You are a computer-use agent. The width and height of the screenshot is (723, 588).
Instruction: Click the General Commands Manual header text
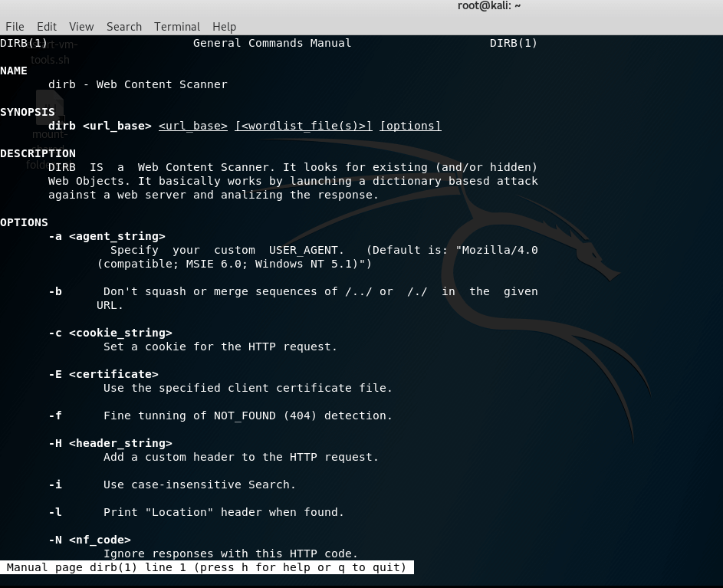coord(272,43)
